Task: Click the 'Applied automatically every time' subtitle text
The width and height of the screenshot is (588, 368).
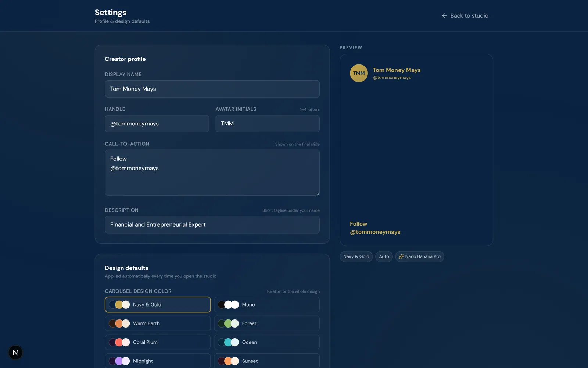Action: pos(161,276)
